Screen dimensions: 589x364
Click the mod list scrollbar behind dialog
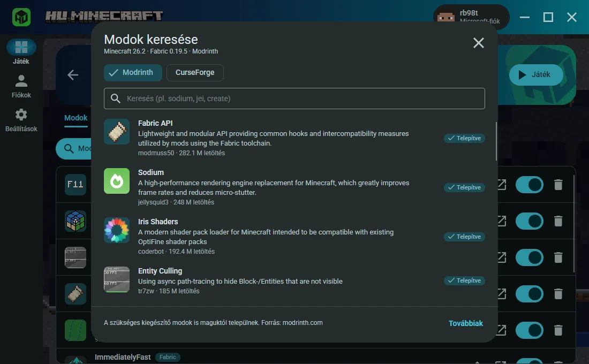tap(574, 224)
